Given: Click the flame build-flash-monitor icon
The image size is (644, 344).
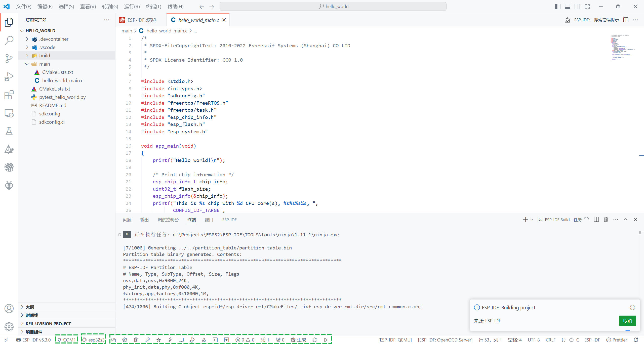Looking at the screenshot, I should pos(204,340).
